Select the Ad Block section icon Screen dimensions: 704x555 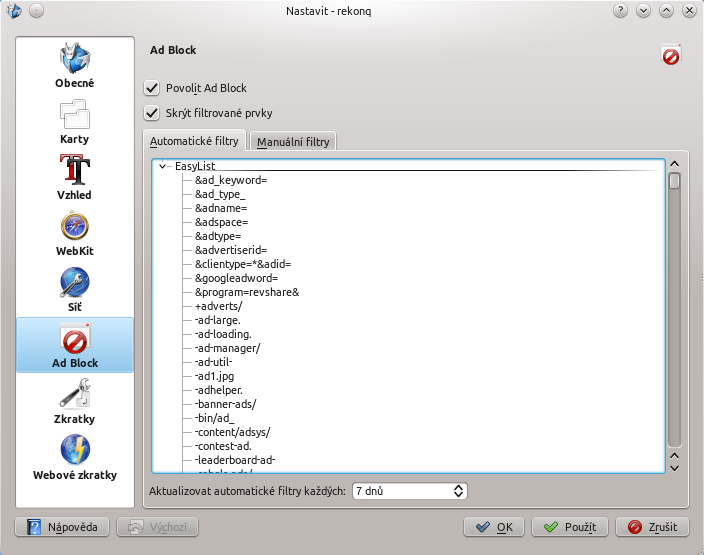click(x=75, y=345)
